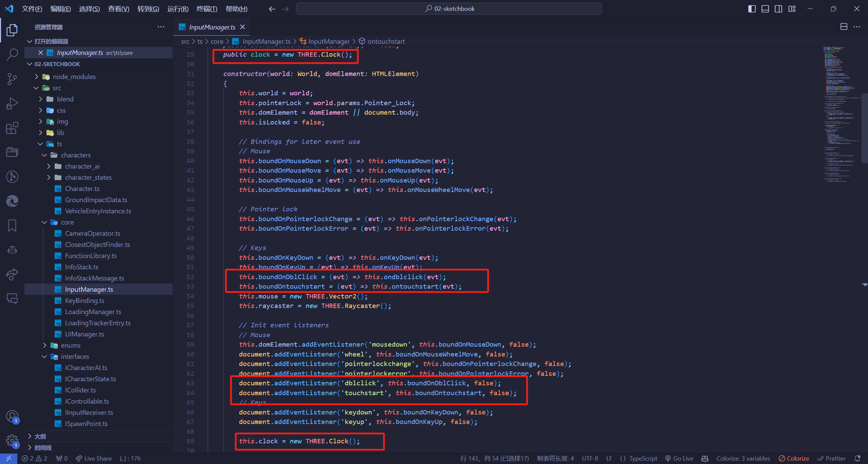Open the Project Manager folder icon

(x=12, y=152)
